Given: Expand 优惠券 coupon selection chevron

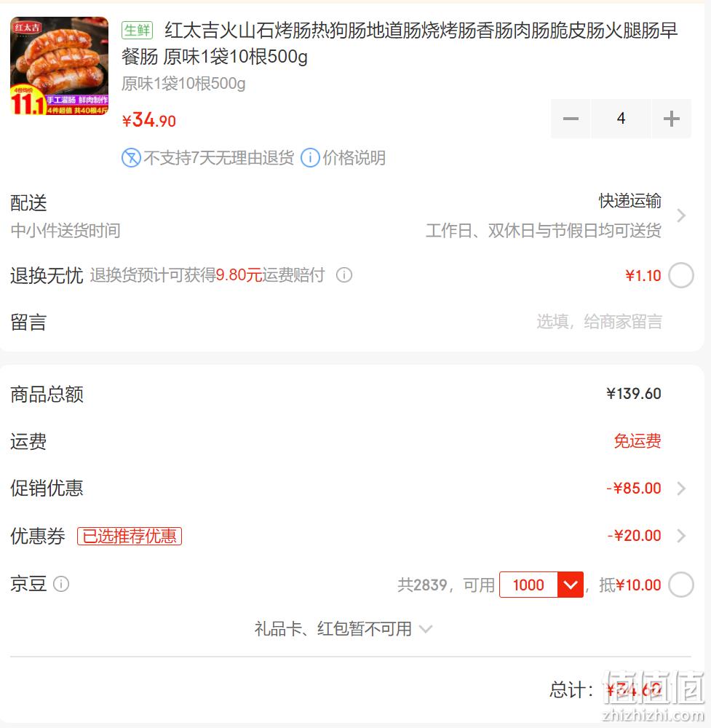Looking at the screenshot, I should coord(681,536).
